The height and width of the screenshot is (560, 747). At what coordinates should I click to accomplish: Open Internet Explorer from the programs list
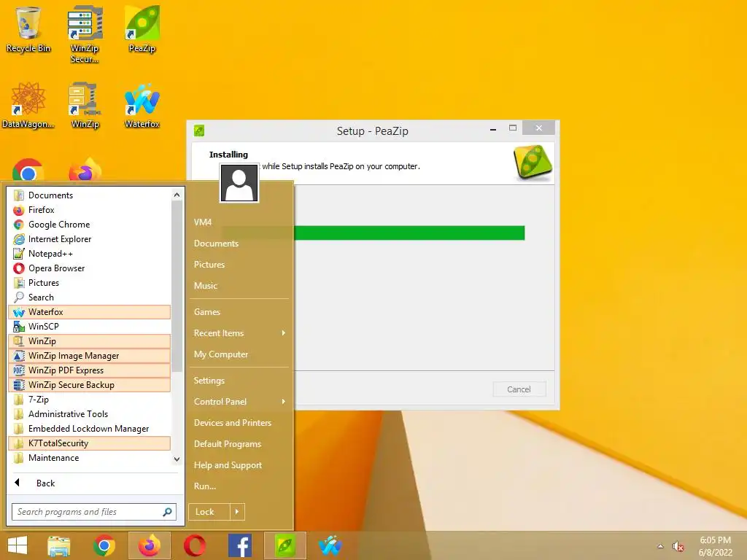[x=90, y=239]
